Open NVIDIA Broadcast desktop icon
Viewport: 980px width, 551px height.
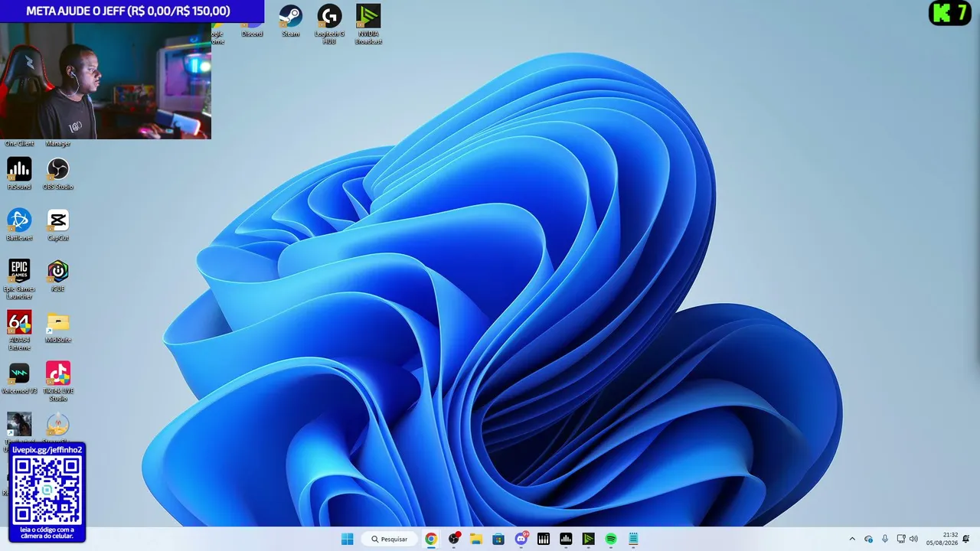pyautogui.click(x=368, y=24)
